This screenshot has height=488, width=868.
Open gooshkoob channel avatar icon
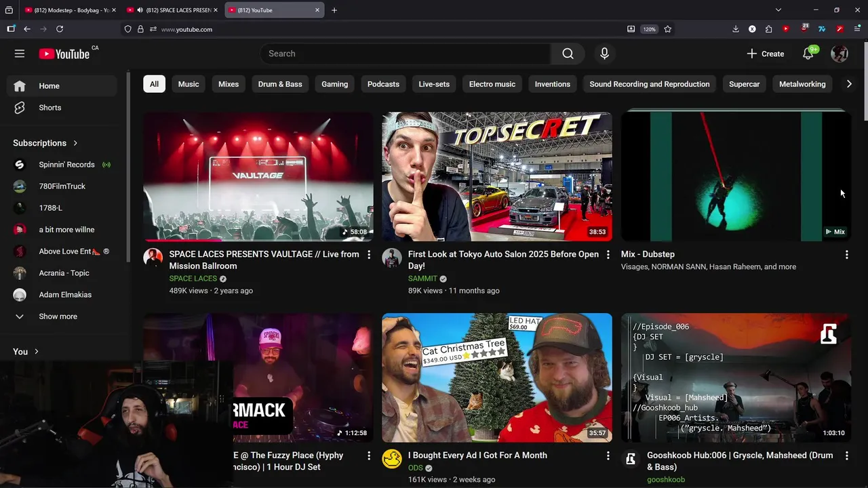(x=631, y=459)
